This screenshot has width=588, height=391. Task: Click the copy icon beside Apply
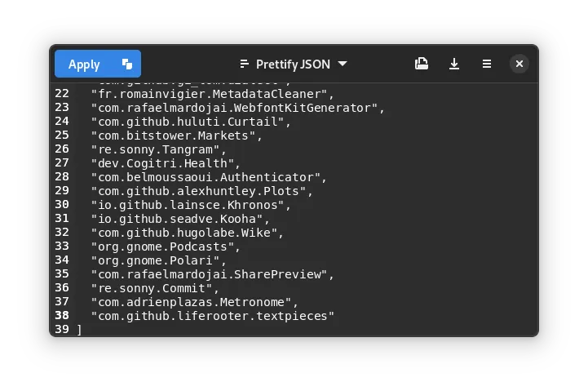pos(126,64)
